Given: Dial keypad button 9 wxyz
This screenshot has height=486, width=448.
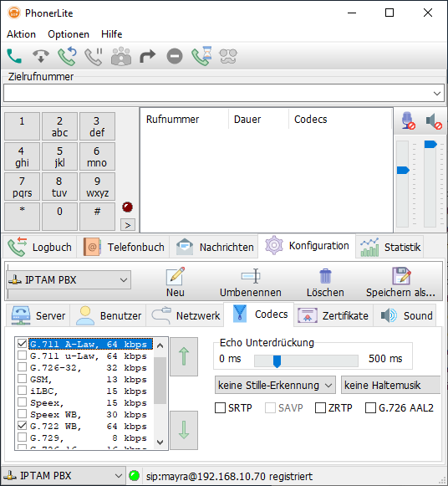Looking at the screenshot, I should point(97,187).
